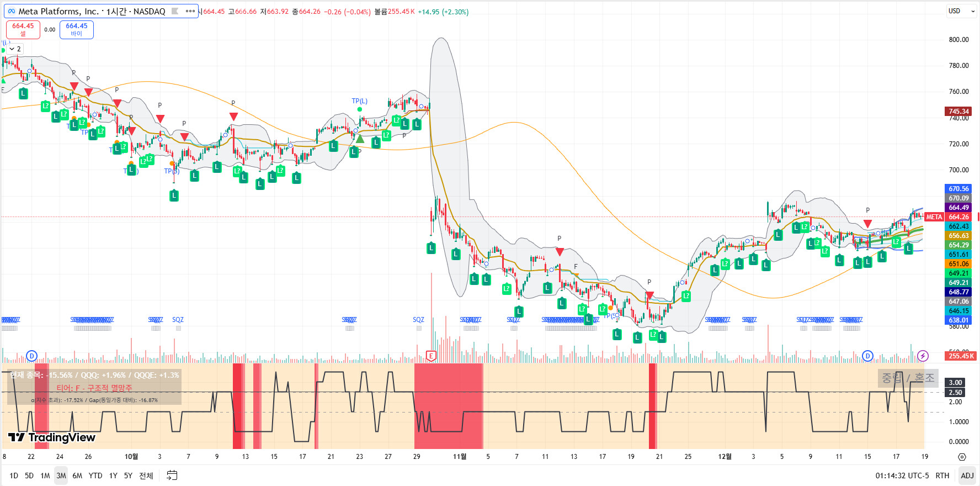
Task: Click the 3.00 indicator value label
Action: click(955, 383)
